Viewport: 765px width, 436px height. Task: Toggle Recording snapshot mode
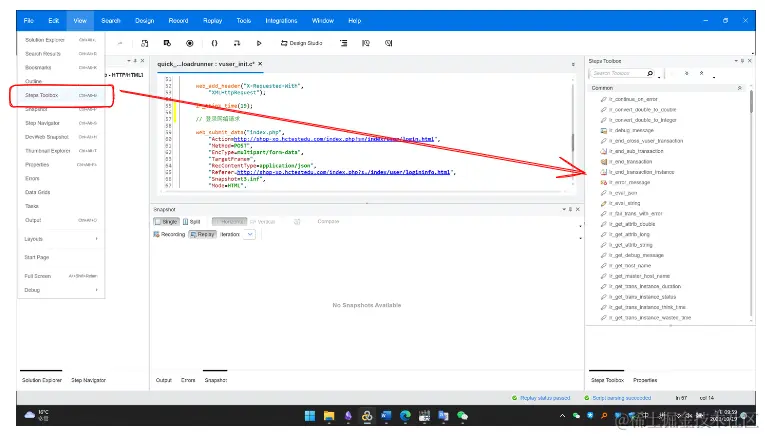(169, 235)
